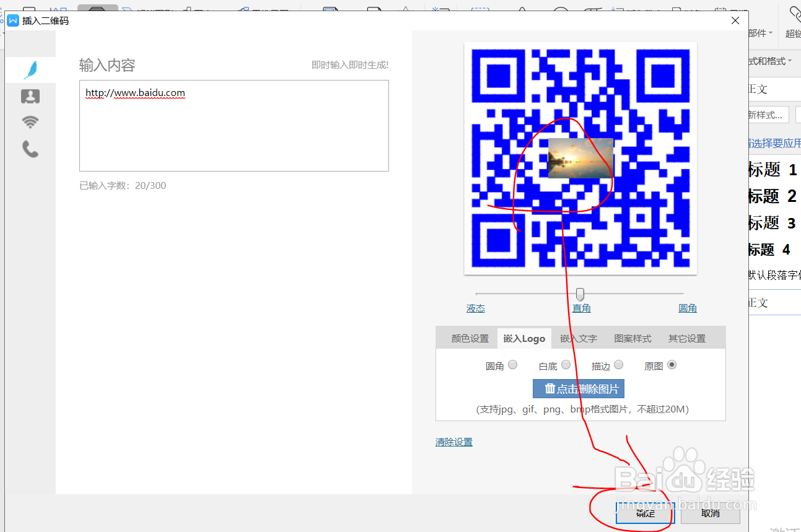Select the 原图 radio button
This screenshot has height=532, width=801.
pos(672,365)
